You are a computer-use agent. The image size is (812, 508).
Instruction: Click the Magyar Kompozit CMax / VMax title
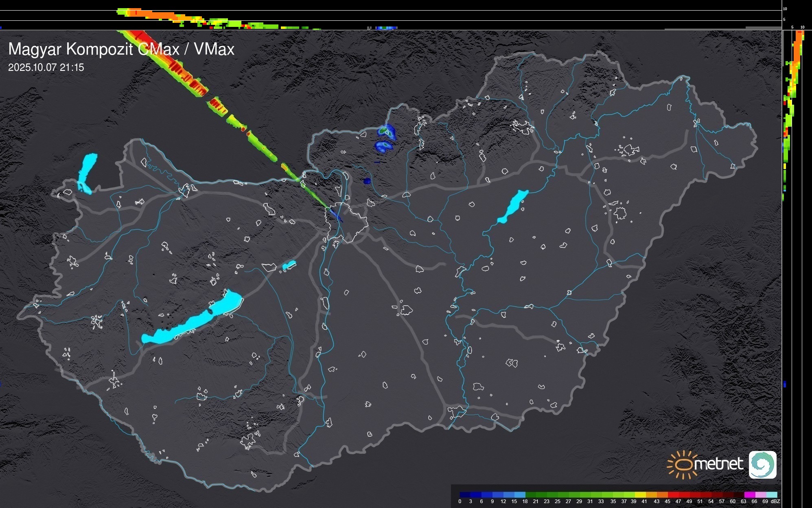point(121,49)
